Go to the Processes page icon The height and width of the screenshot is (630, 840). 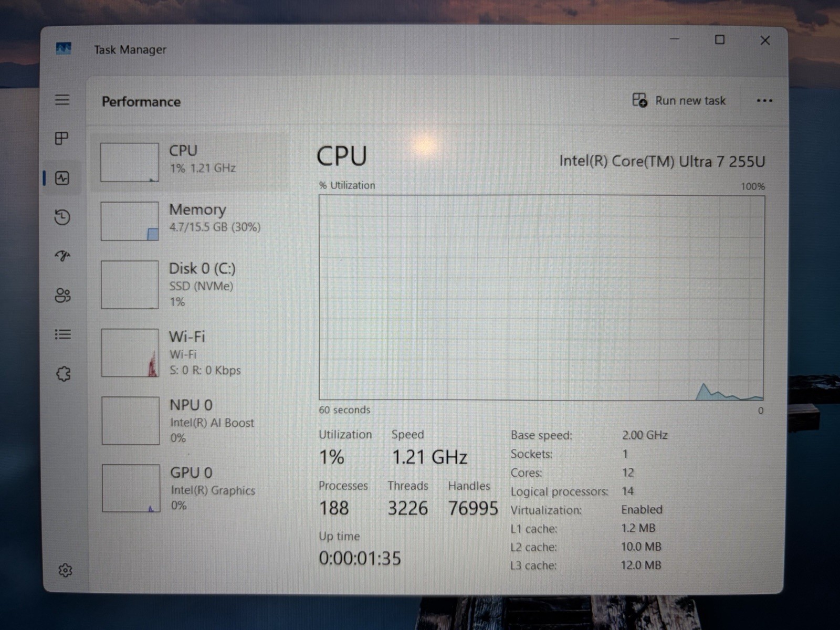(62, 139)
